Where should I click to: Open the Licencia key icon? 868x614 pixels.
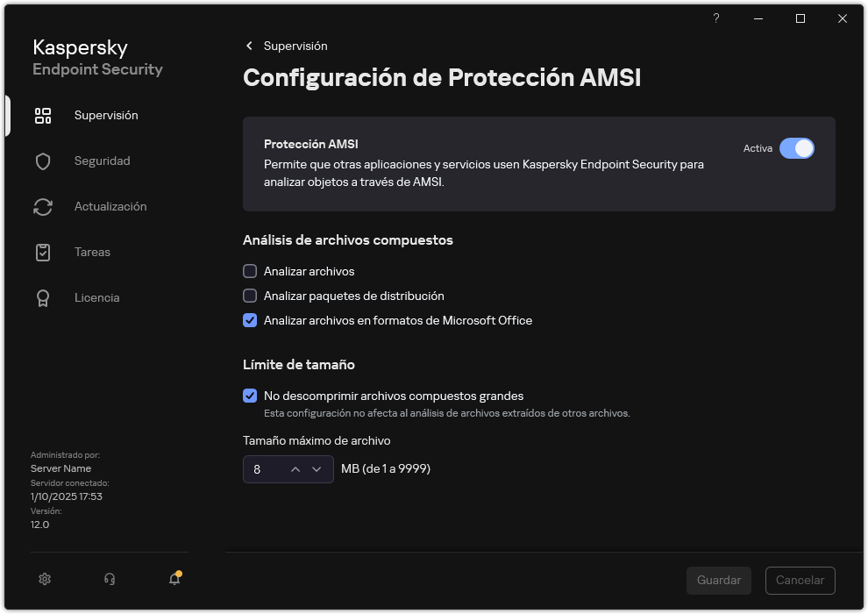pos(43,297)
